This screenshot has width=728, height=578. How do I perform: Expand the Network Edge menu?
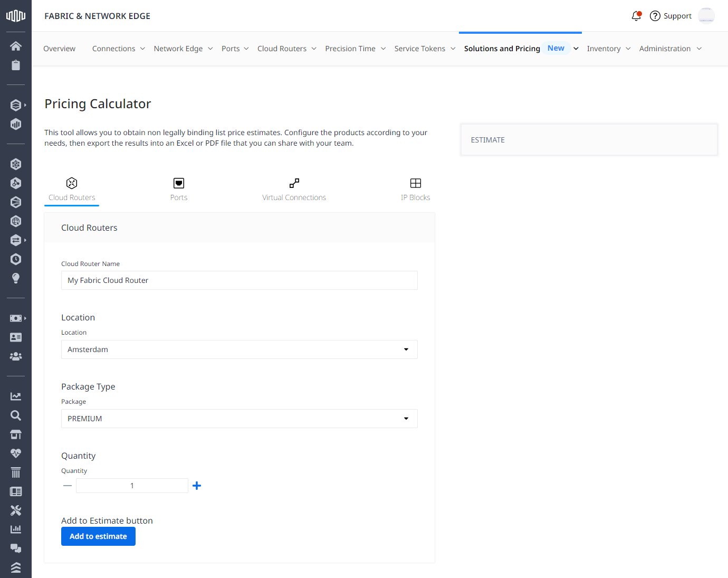[183, 49]
